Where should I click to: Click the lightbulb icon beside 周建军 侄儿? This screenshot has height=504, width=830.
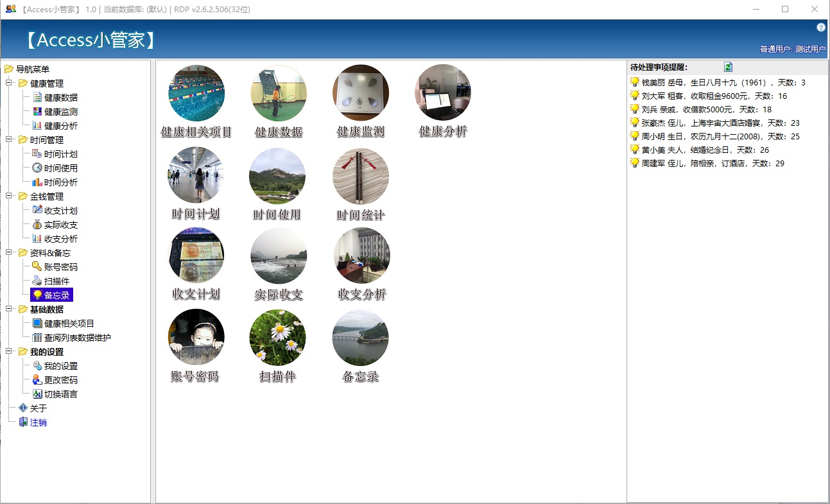635,163
